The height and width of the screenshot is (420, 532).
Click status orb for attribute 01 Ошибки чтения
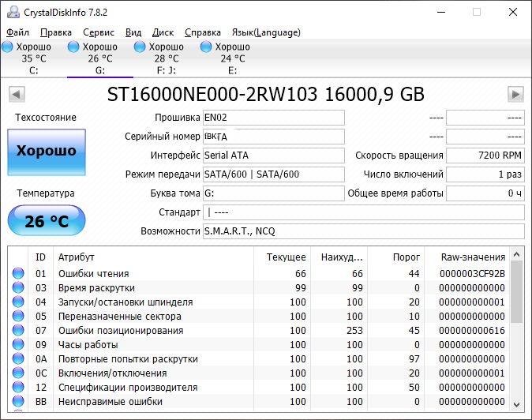(x=18, y=273)
